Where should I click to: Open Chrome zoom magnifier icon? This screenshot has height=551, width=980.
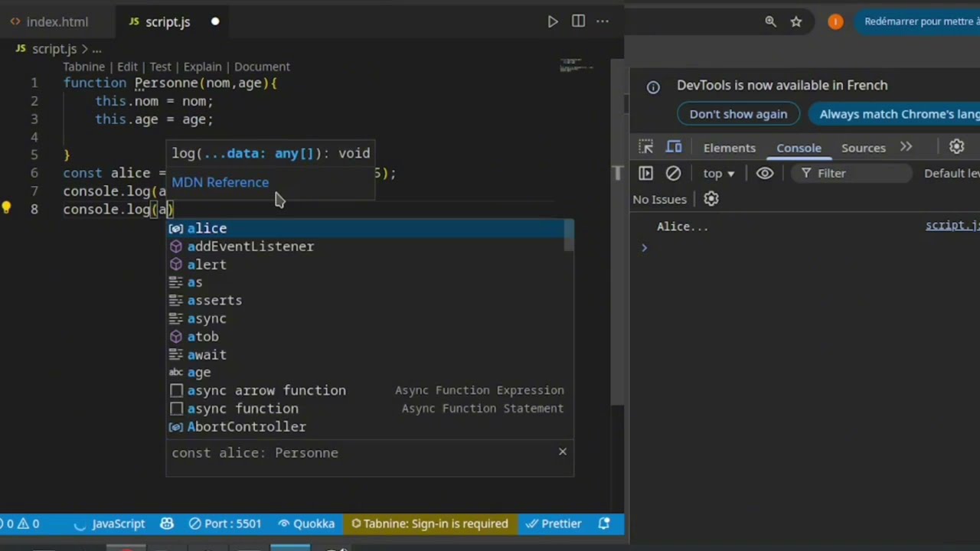771,21
